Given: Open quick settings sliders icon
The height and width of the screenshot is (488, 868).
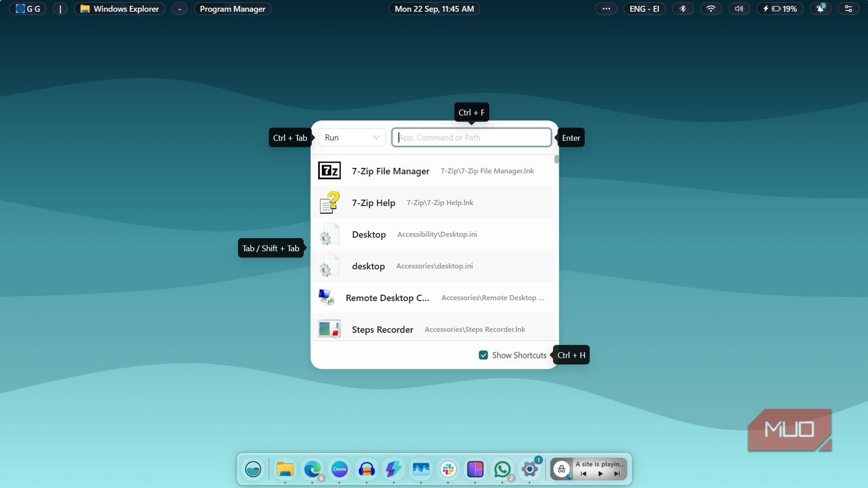Looking at the screenshot, I should (848, 9).
